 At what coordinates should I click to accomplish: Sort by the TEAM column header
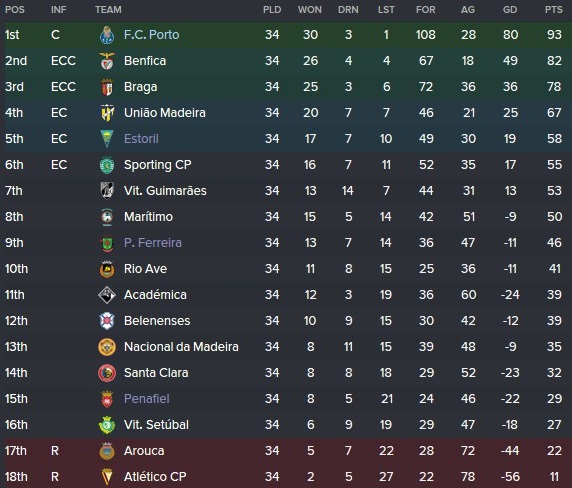tap(108, 10)
